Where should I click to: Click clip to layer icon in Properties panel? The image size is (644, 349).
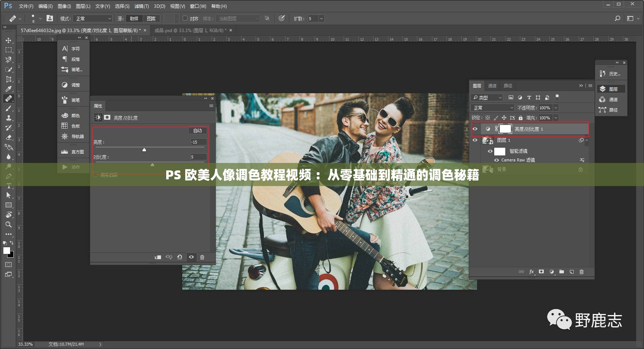[x=158, y=257]
